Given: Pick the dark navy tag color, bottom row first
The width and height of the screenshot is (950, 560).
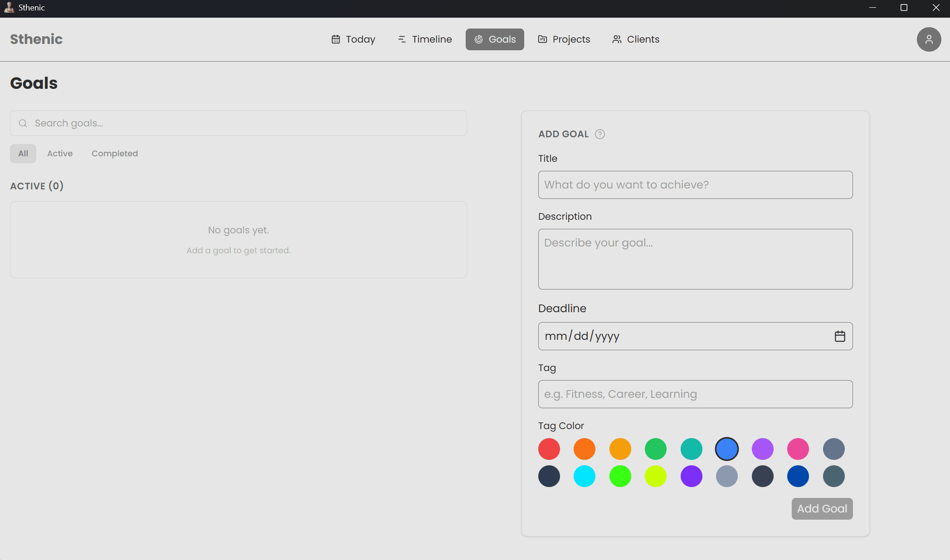Looking at the screenshot, I should 549,476.
